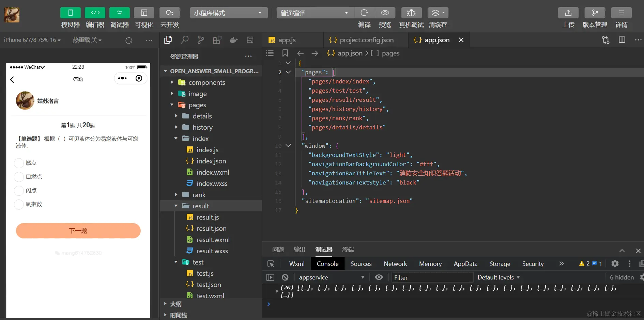Split the editor view
Viewport: 644px width, 320px height.
tap(622, 40)
